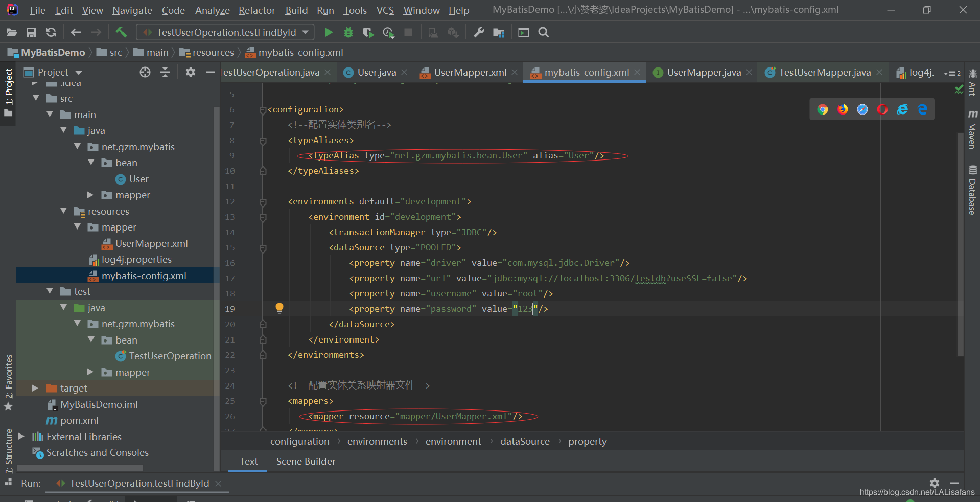This screenshot has width=980, height=502.
Task: Click MyBatisDemo breadcrumb in navigation bar
Action: (46, 52)
